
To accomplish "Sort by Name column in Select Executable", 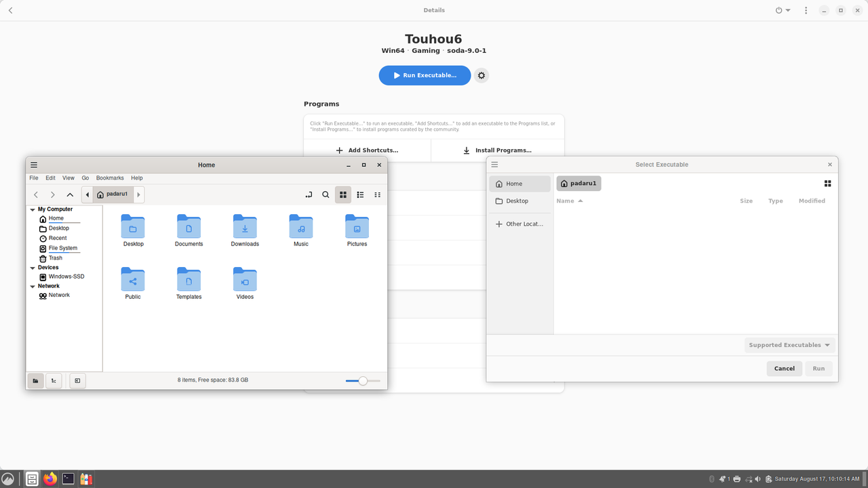I will (x=570, y=201).
